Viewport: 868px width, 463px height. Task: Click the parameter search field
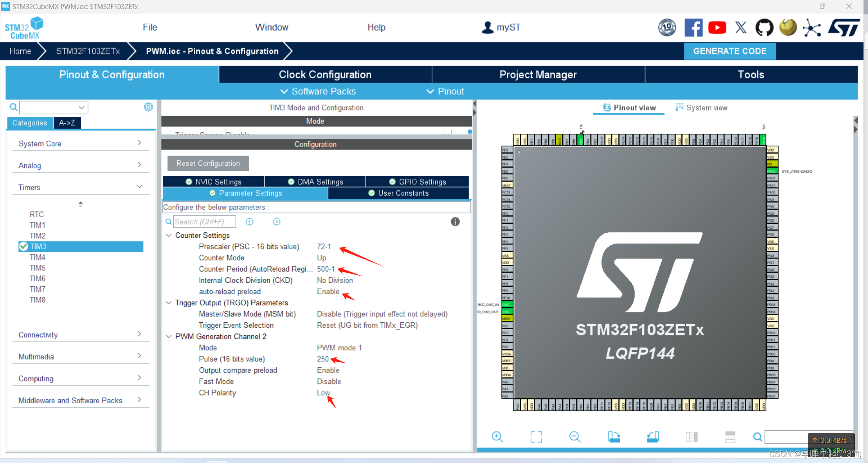click(205, 221)
